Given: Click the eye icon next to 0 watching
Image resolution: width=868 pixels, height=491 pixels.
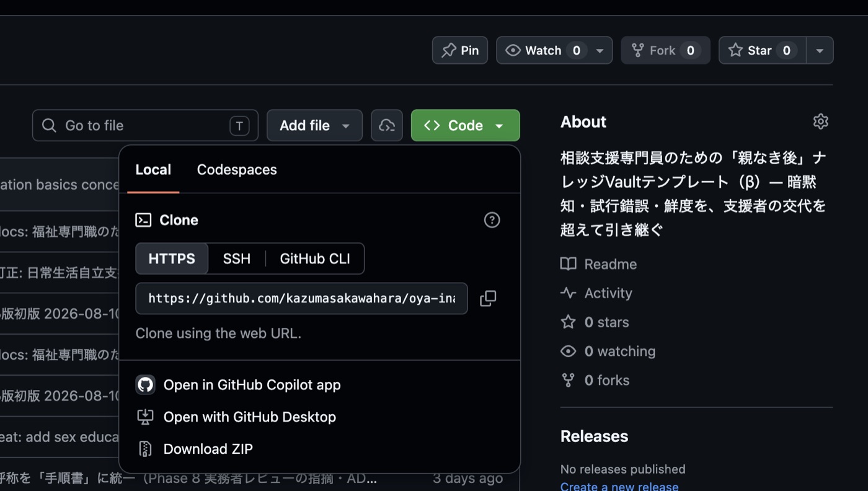Looking at the screenshot, I should coord(568,352).
